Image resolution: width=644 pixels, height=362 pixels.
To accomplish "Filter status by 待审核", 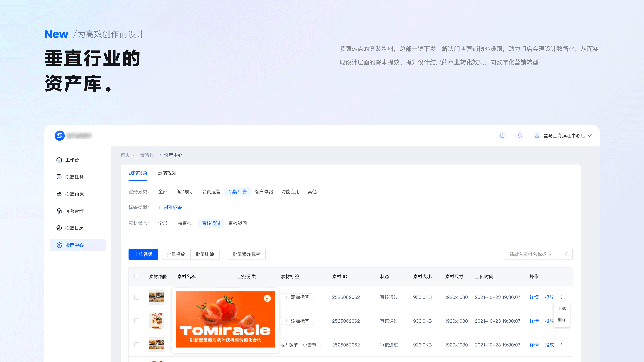I will (184, 223).
